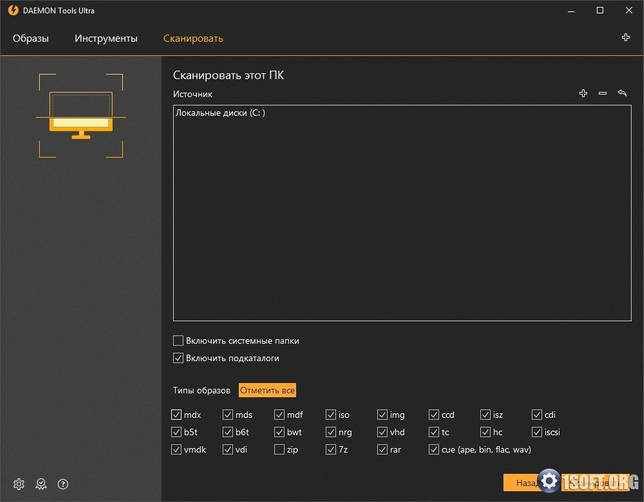
Task: Uncheck the mdx image type
Action: (x=176, y=414)
